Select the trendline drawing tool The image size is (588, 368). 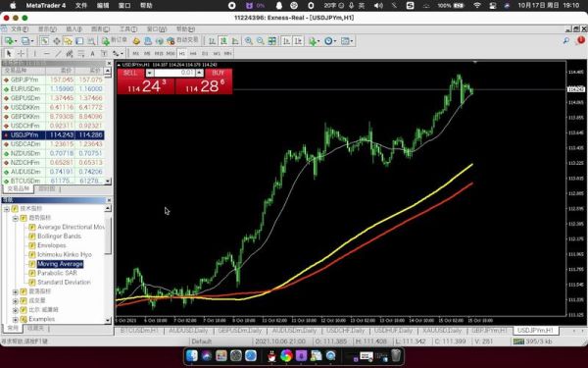pyautogui.click(x=58, y=53)
